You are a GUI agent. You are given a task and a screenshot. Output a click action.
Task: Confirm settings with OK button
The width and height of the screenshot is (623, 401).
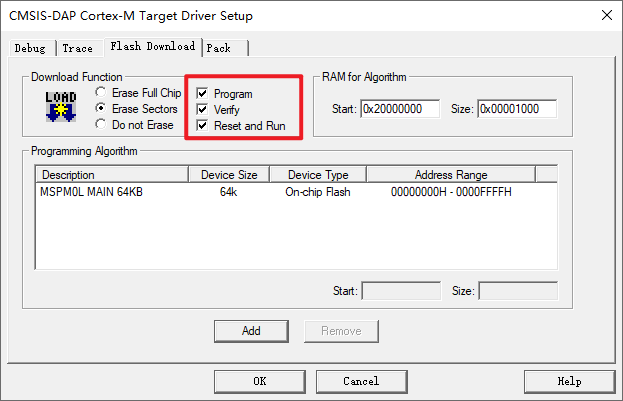point(259,381)
